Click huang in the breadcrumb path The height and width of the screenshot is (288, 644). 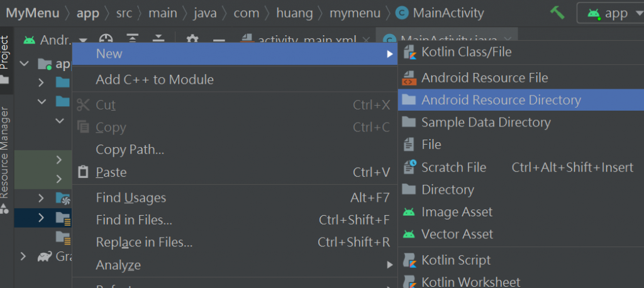tap(294, 13)
